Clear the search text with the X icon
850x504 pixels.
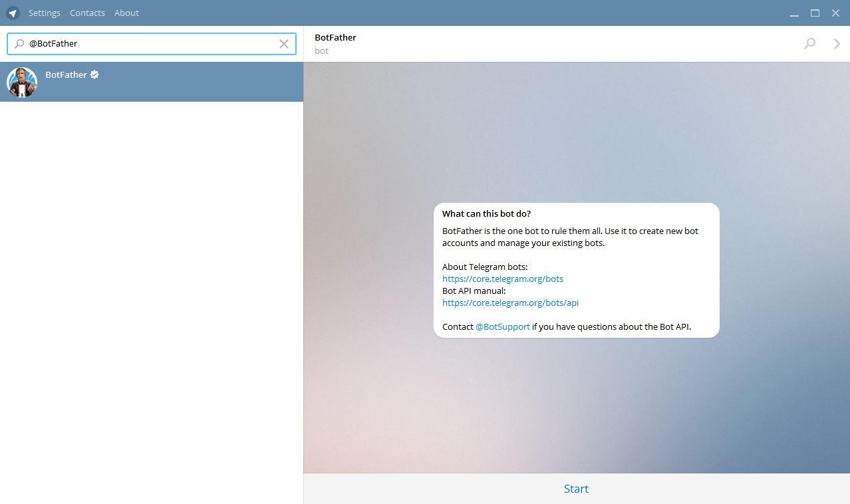click(x=284, y=44)
